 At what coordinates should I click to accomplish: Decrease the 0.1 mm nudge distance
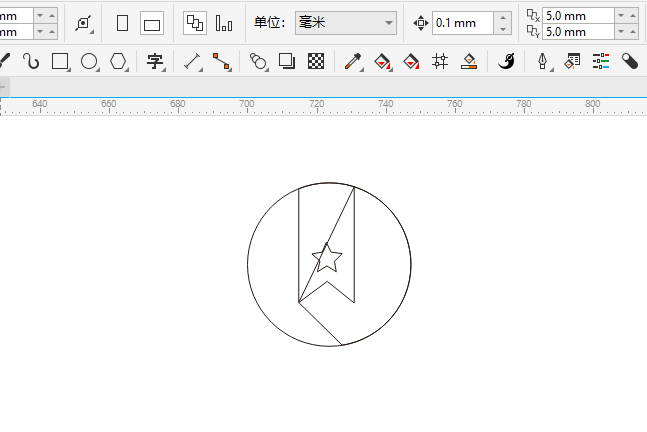503,29
